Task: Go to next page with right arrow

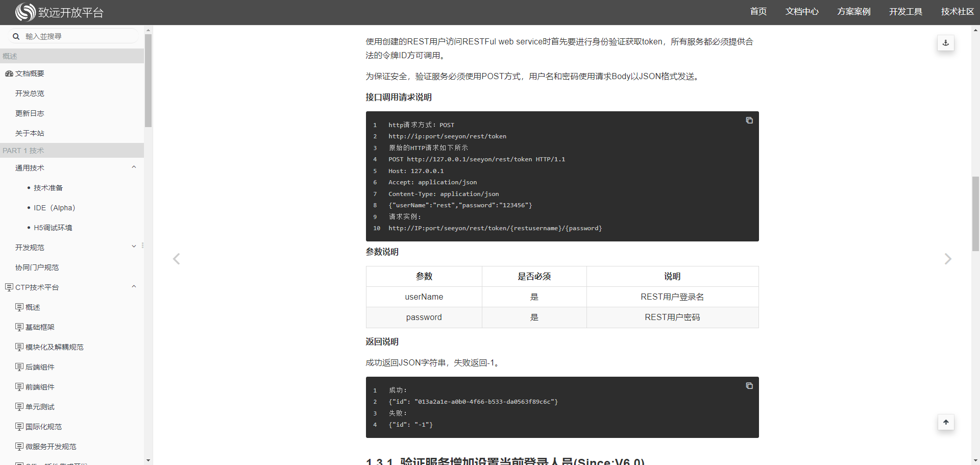Action: pyautogui.click(x=947, y=259)
